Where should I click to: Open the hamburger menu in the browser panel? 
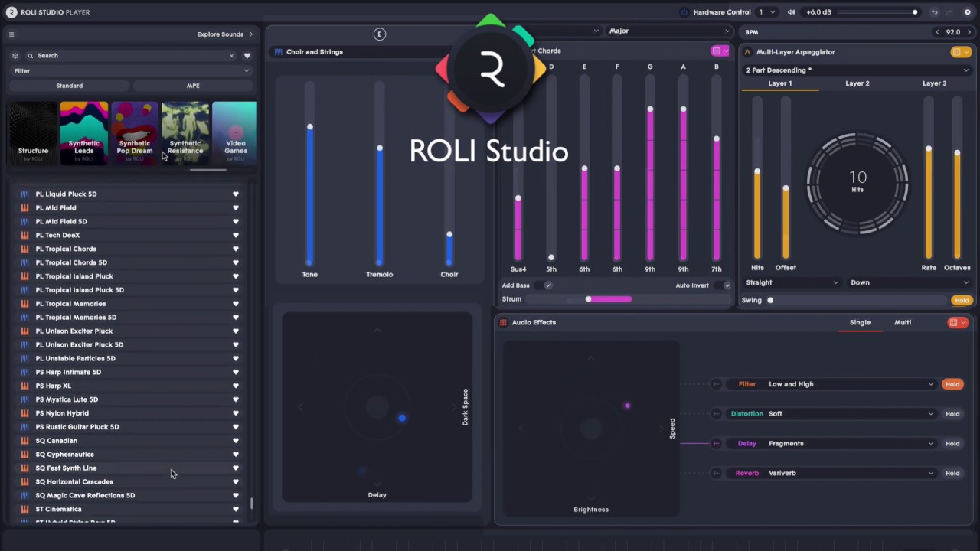tap(11, 34)
